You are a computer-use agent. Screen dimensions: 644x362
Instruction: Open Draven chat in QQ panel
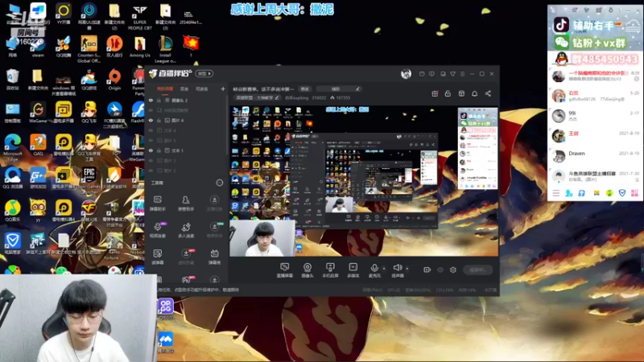click(595, 155)
